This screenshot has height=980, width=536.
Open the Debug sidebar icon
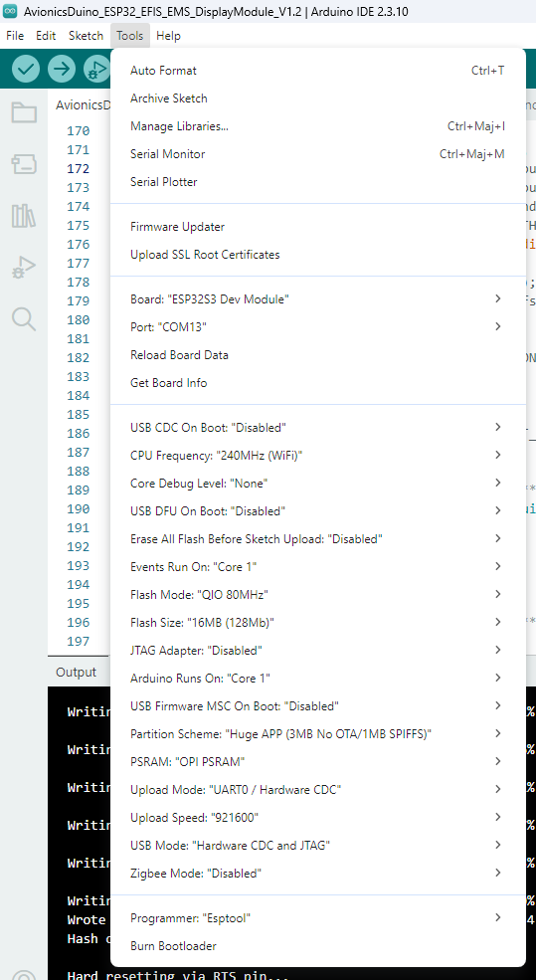24,268
